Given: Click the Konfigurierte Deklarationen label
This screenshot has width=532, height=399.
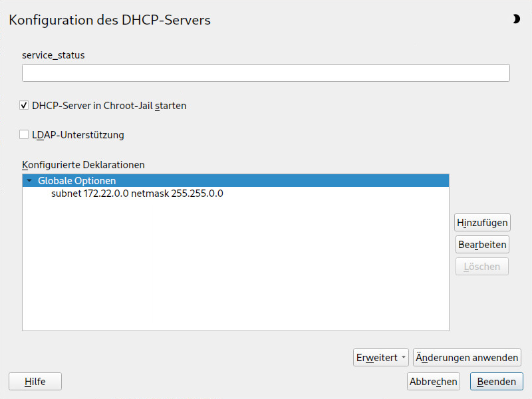Looking at the screenshot, I should (84, 165).
